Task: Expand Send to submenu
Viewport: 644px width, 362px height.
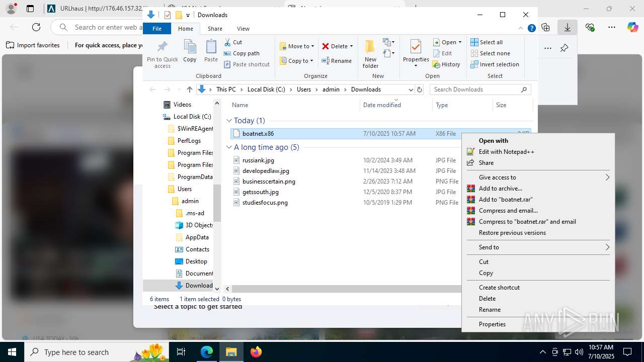Action: tap(538, 247)
